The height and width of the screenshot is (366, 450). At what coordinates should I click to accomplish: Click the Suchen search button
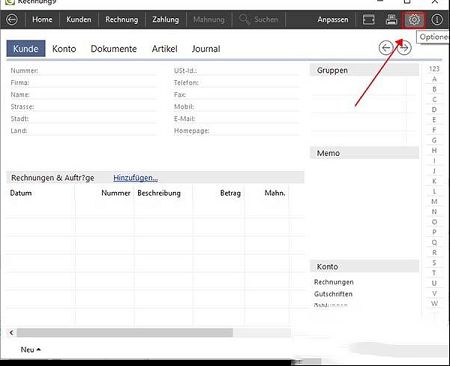coord(259,20)
